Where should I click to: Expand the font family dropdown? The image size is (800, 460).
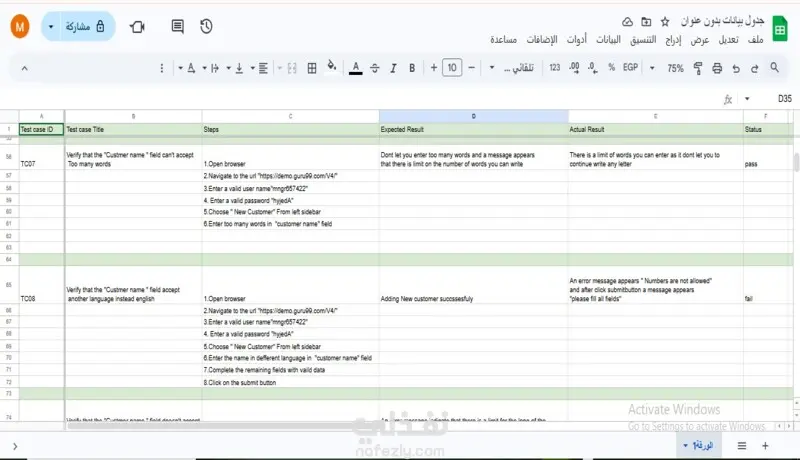pos(512,68)
